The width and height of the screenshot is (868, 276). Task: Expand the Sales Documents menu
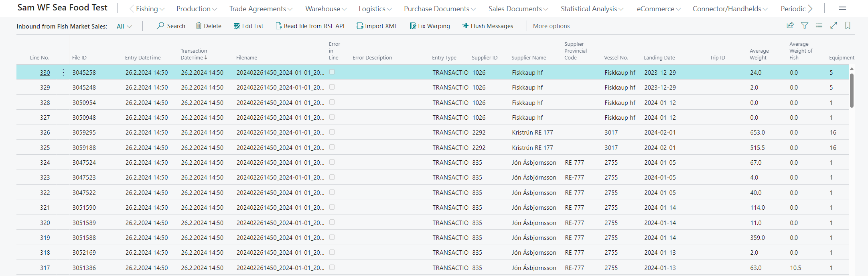pos(518,8)
